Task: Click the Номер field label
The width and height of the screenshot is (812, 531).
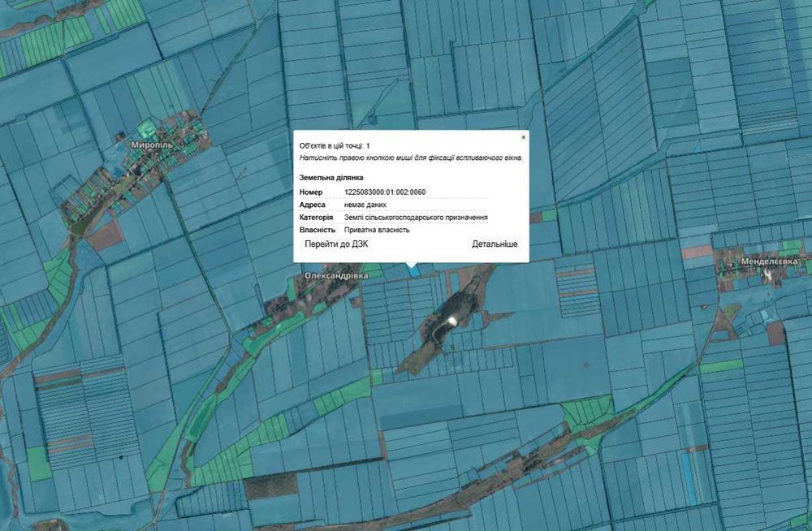Action: click(311, 192)
